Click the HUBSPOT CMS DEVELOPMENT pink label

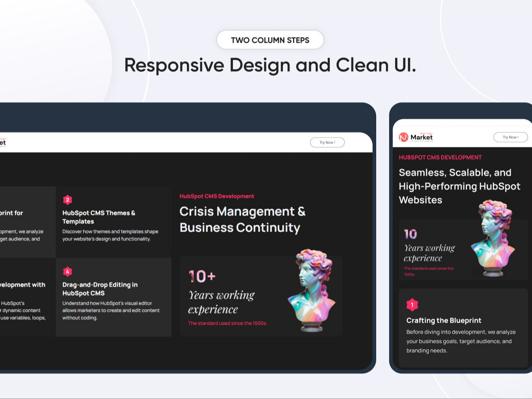(440, 157)
